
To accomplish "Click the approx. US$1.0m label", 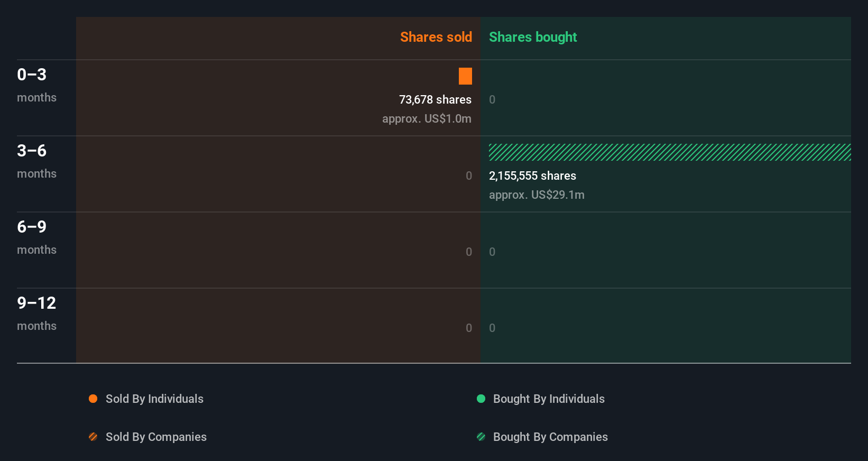I will pyautogui.click(x=427, y=118).
